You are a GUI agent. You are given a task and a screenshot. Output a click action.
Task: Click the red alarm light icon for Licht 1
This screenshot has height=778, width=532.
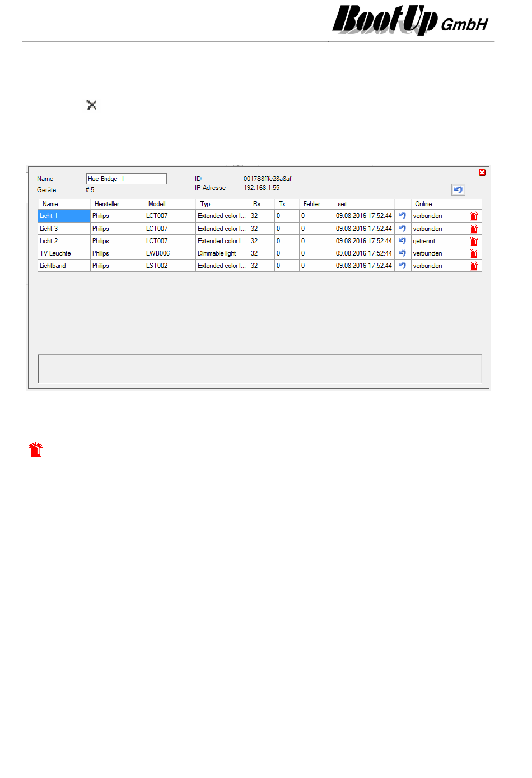pyautogui.click(x=474, y=216)
